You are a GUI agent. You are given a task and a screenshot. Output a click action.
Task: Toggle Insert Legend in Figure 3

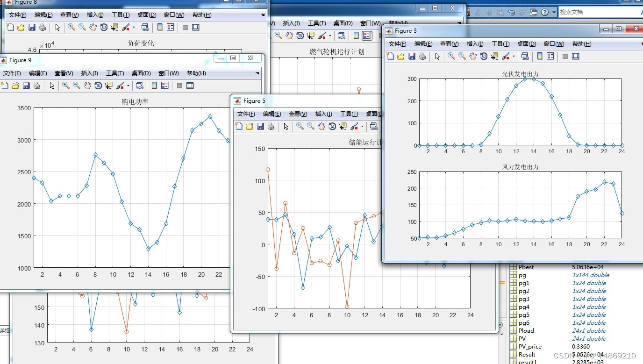pyautogui.click(x=550, y=57)
